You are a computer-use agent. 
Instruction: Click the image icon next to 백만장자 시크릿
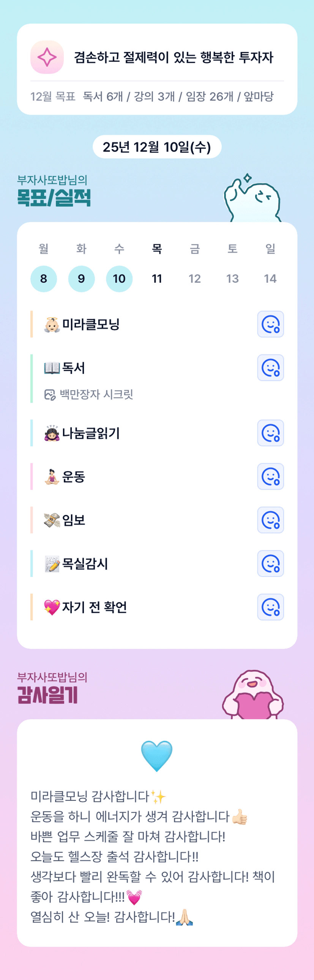click(50, 394)
